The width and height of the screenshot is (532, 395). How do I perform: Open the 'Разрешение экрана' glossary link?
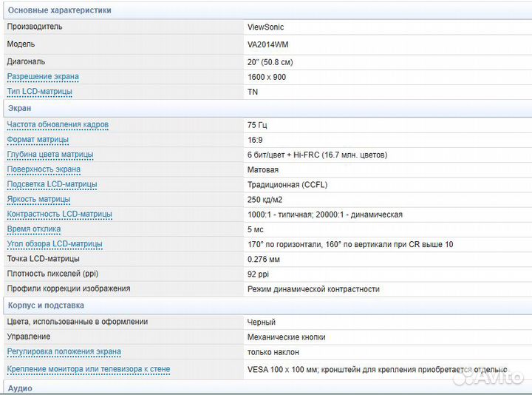coord(43,77)
